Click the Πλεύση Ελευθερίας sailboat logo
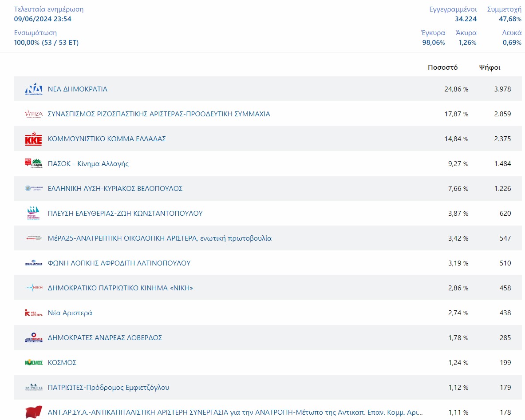 coord(33,214)
